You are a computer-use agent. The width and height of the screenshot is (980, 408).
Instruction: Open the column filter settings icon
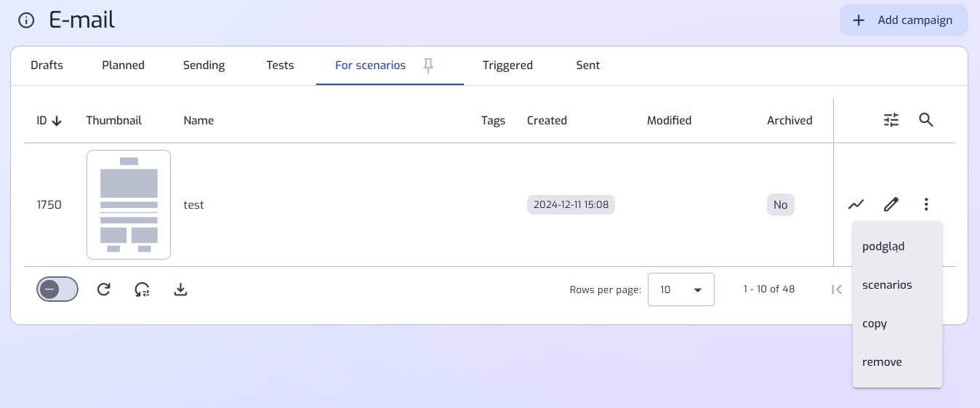point(891,120)
